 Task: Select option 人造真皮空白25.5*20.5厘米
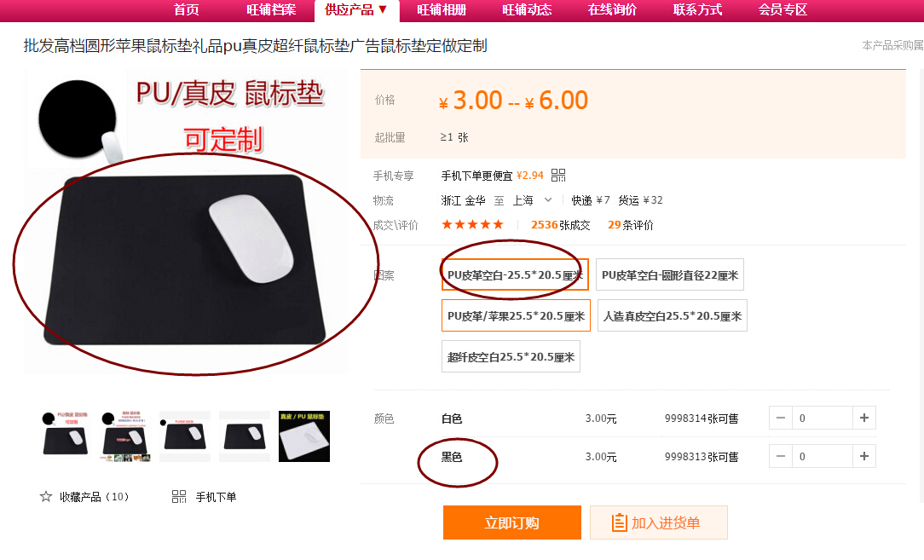point(673,315)
